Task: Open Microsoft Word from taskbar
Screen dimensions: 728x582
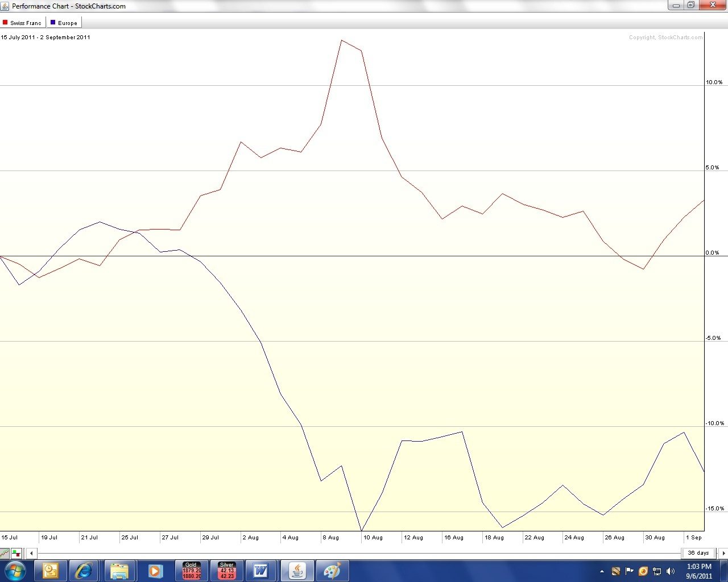Action: click(260, 571)
